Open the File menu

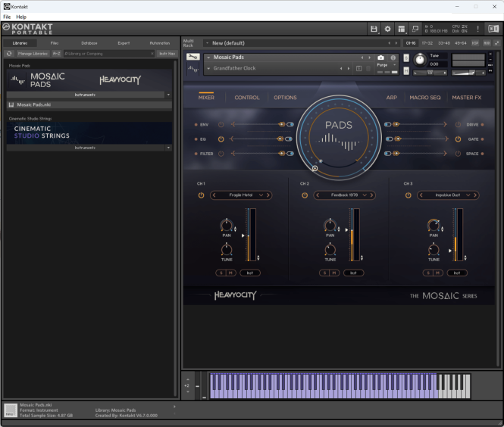(x=7, y=17)
